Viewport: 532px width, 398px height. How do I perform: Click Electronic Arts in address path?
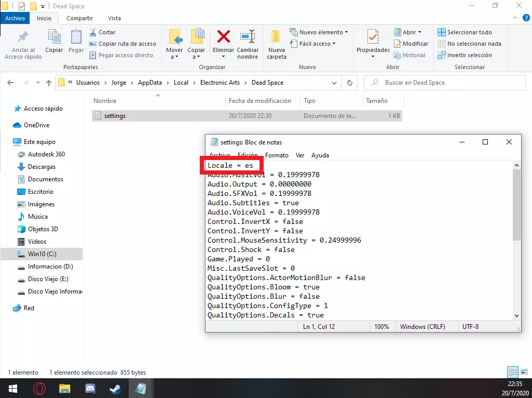(220, 83)
